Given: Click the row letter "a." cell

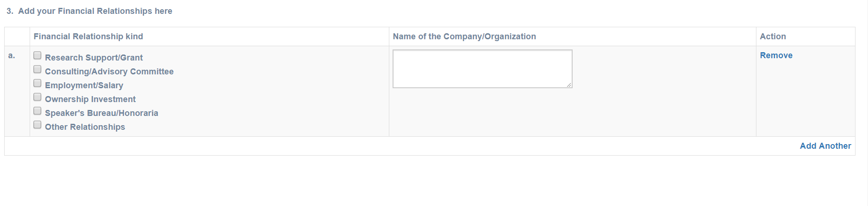Looking at the screenshot, I should click(x=12, y=56).
